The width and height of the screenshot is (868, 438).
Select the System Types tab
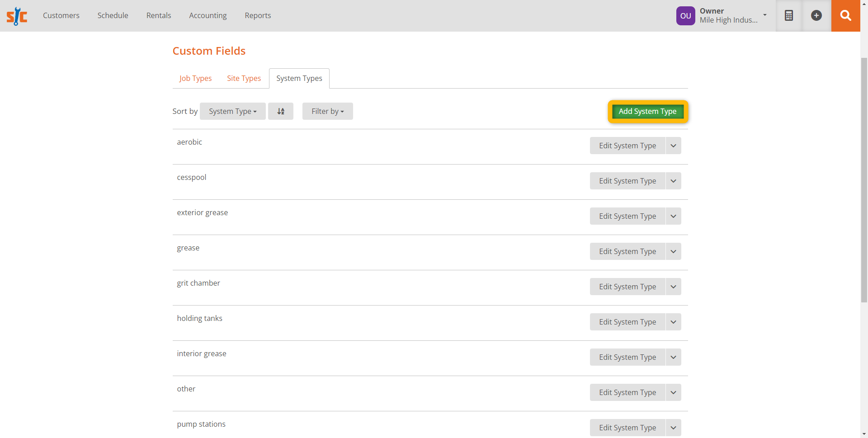coord(299,78)
